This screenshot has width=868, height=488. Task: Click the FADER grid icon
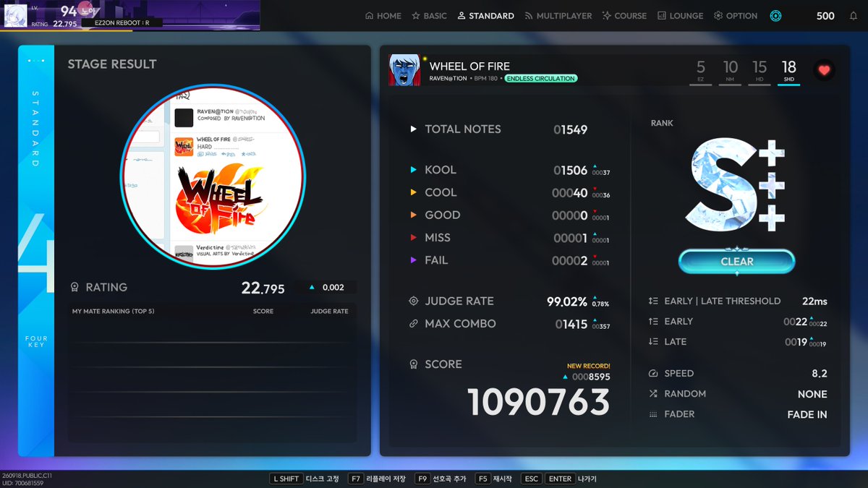click(x=653, y=414)
